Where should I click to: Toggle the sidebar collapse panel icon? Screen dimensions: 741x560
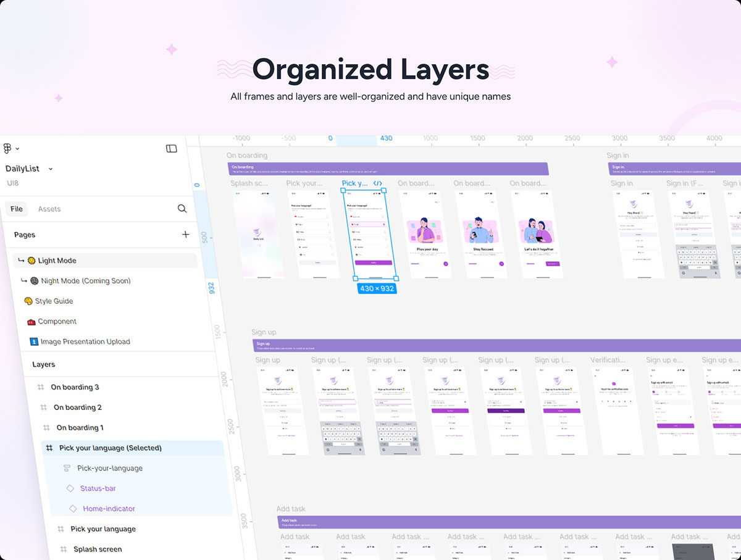[x=172, y=149]
